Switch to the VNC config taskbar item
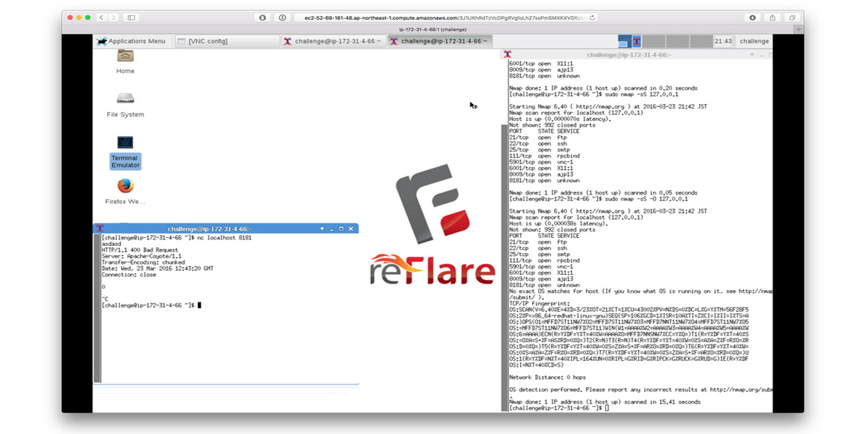868x434 pixels. tap(227, 41)
